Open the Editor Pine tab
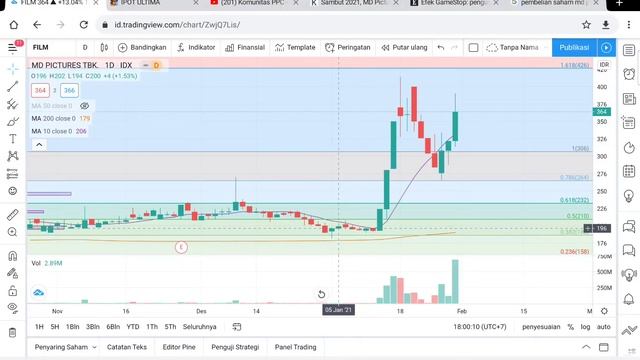 click(x=179, y=347)
